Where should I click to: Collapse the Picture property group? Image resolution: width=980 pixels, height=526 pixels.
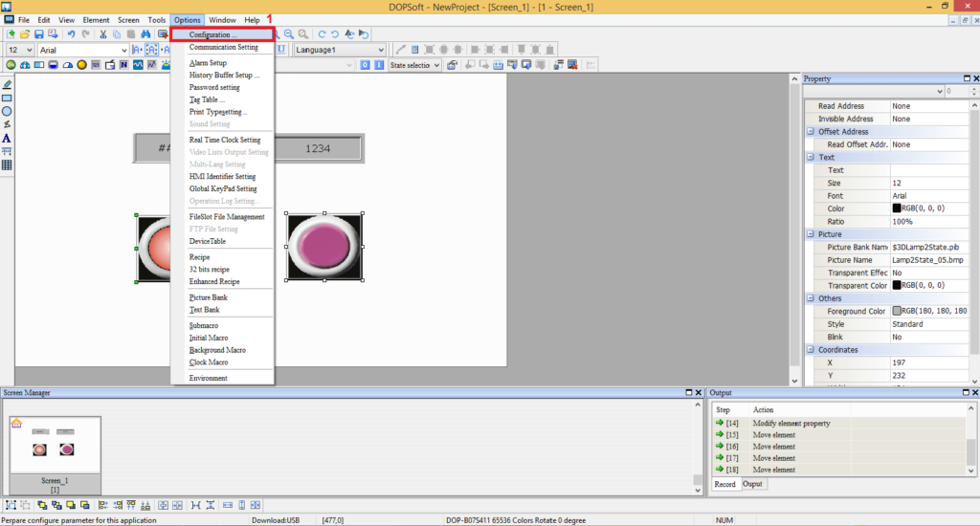pyautogui.click(x=811, y=234)
